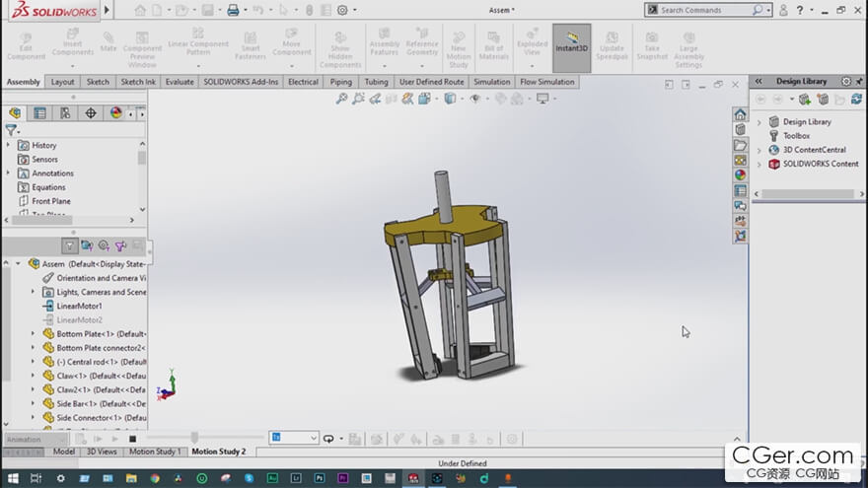Switch to the Evaluate ribbon tab
This screenshot has height=488, width=868.
pyautogui.click(x=180, y=82)
